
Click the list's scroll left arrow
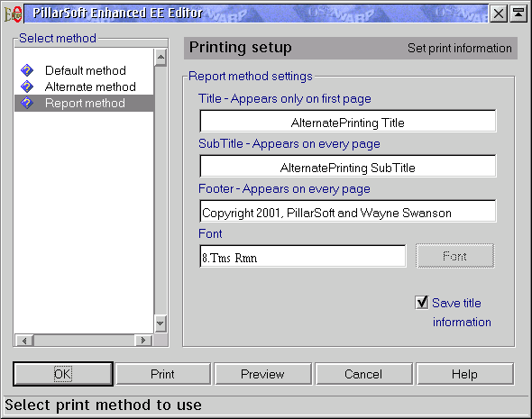click(x=24, y=340)
